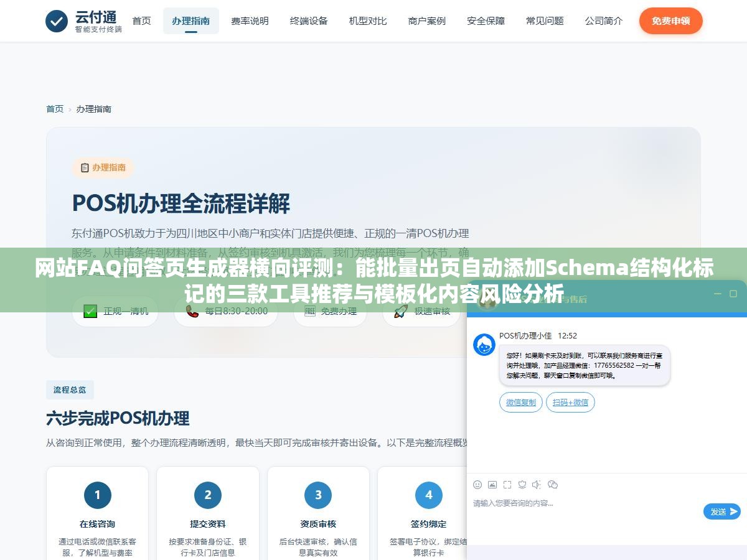
Task: Click the heading POS机办理全流程详解
Action: (x=181, y=203)
